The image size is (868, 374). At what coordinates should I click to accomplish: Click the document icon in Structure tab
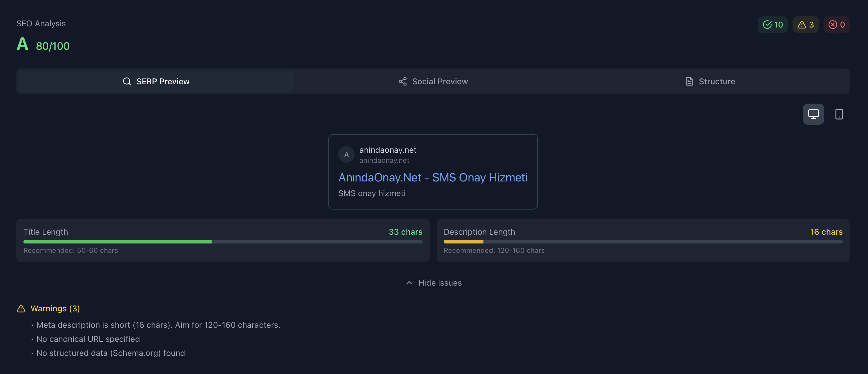pos(689,82)
